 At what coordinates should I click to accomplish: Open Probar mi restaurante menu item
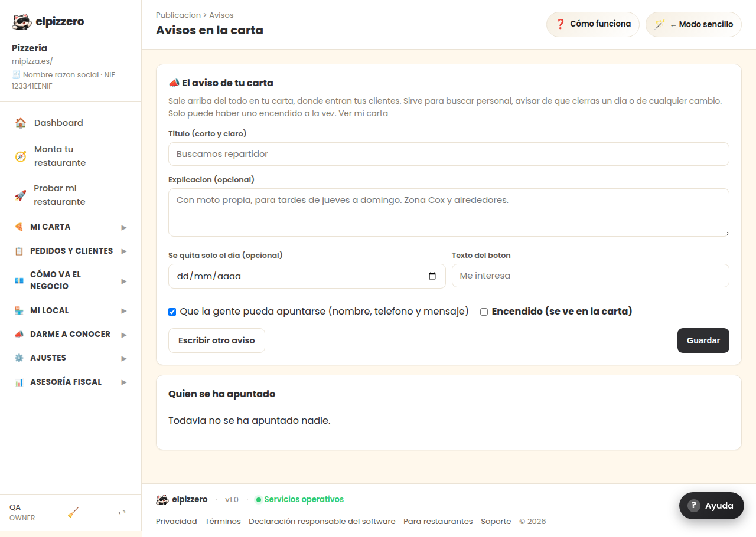pyautogui.click(x=70, y=195)
